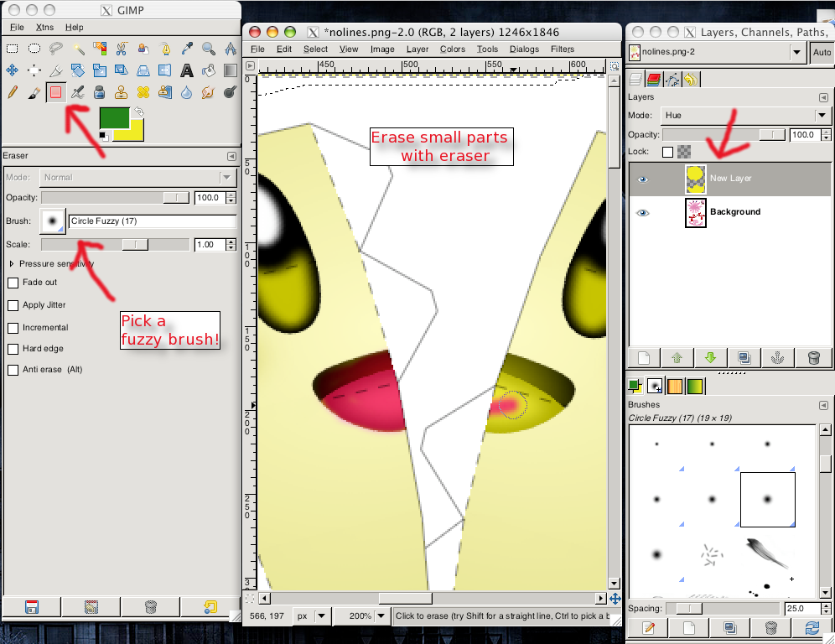This screenshot has width=835, height=644.
Task: Lower the selected layer with the green down arrow
Action: click(x=710, y=357)
